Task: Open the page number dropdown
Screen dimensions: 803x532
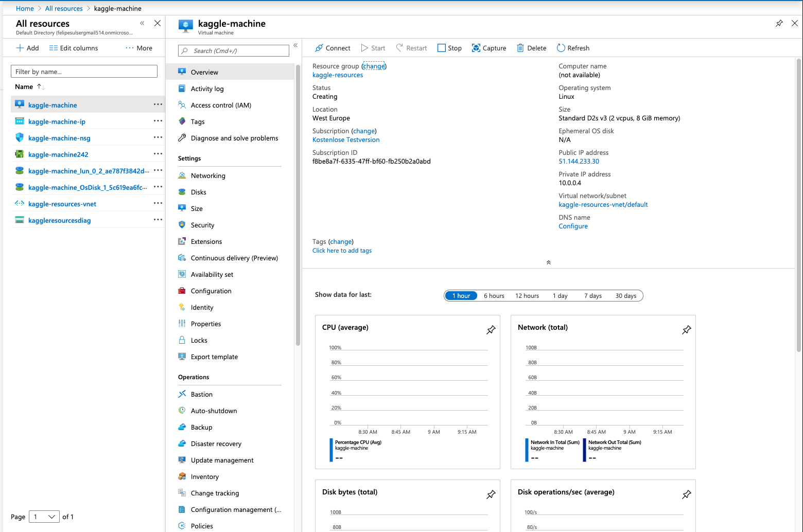Action: pyautogui.click(x=44, y=517)
